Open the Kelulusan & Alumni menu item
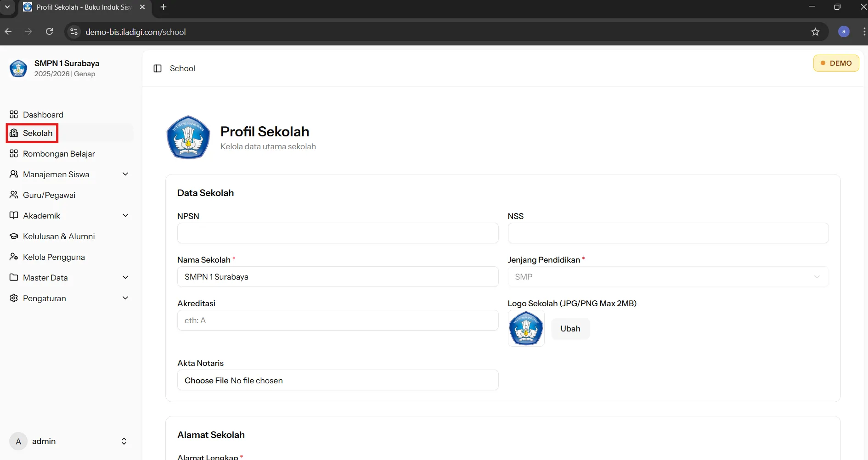 point(71,236)
